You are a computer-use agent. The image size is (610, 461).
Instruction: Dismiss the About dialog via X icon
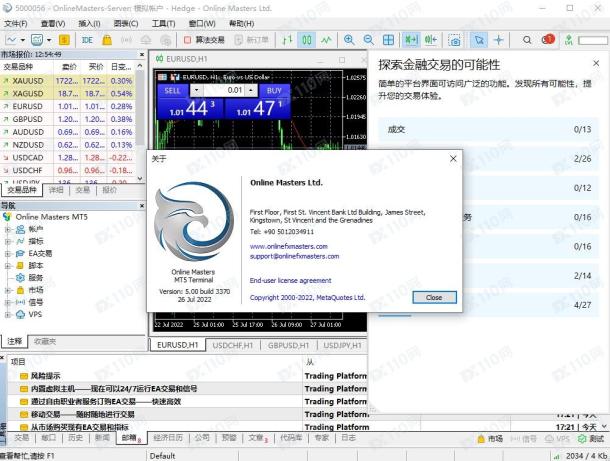click(x=453, y=159)
